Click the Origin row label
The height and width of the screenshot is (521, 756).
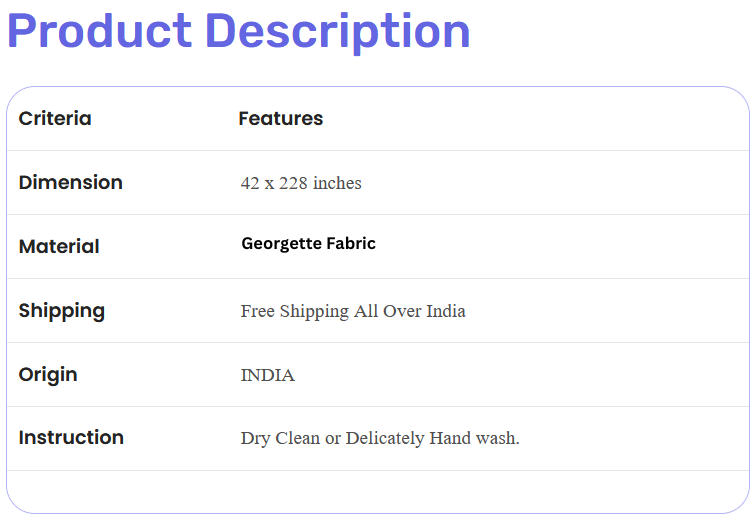click(48, 375)
